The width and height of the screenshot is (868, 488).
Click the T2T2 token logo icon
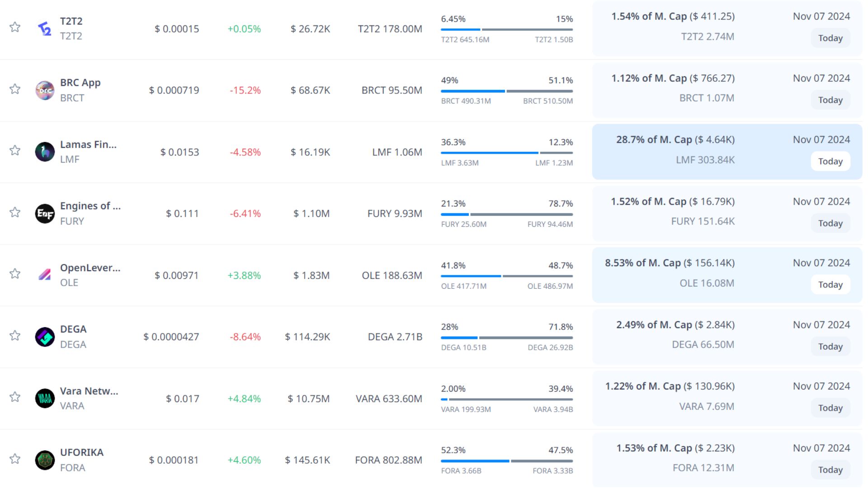(44, 28)
